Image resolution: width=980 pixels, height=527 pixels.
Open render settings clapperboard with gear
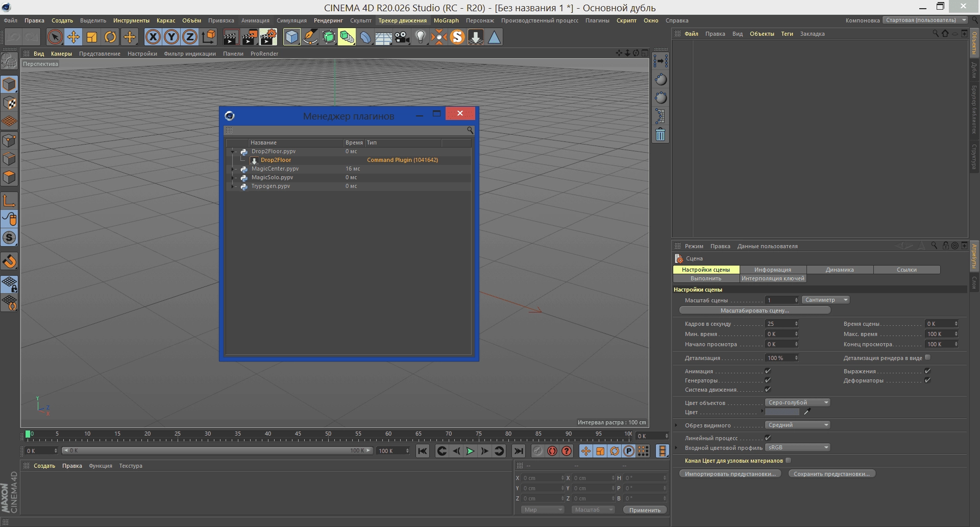click(x=268, y=37)
